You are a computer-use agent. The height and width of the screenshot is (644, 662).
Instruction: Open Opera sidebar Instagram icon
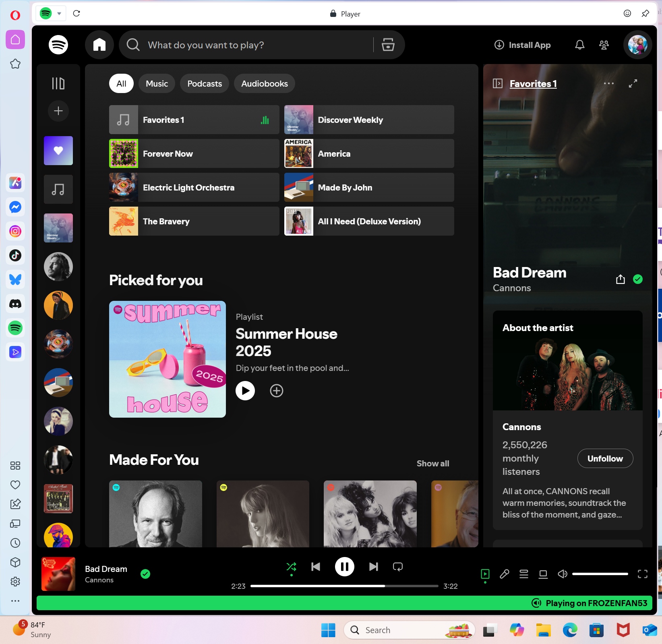coord(15,231)
